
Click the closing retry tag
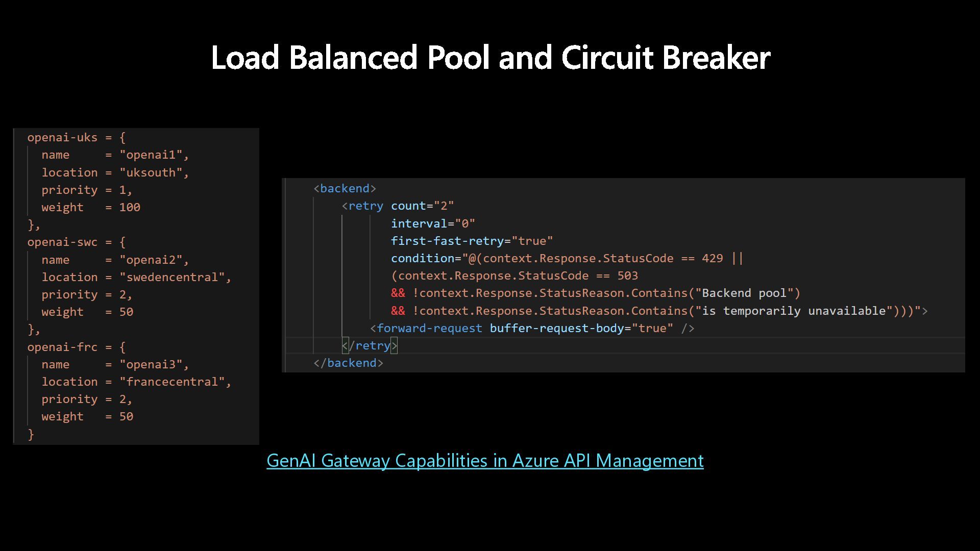point(370,345)
